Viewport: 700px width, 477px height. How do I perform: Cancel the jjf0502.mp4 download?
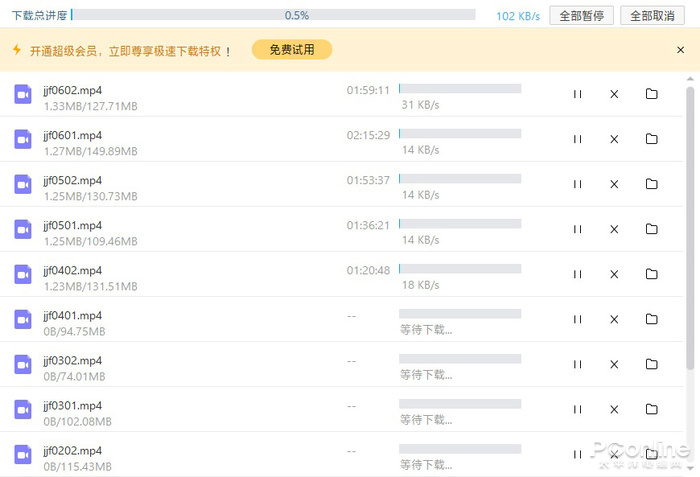coord(614,184)
